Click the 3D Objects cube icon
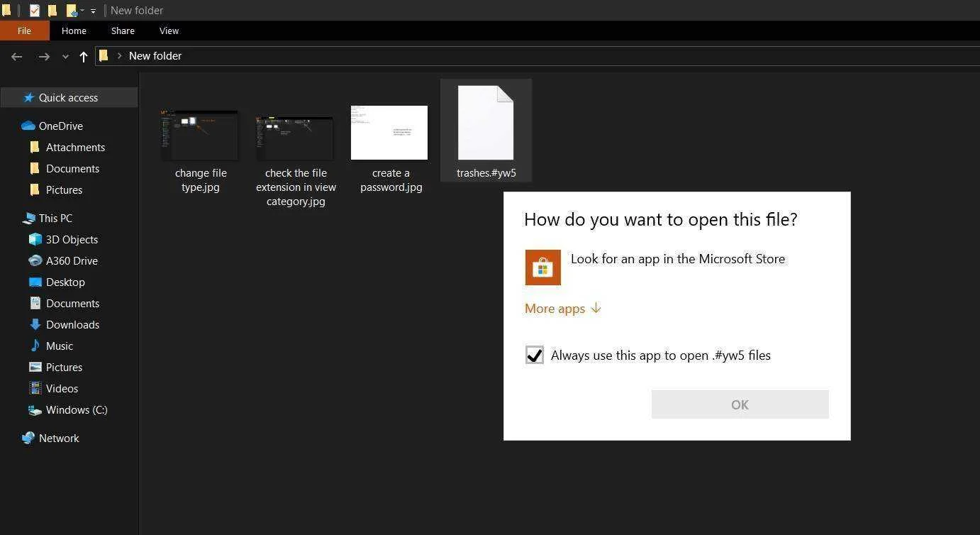980x535 pixels. click(35, 239)
